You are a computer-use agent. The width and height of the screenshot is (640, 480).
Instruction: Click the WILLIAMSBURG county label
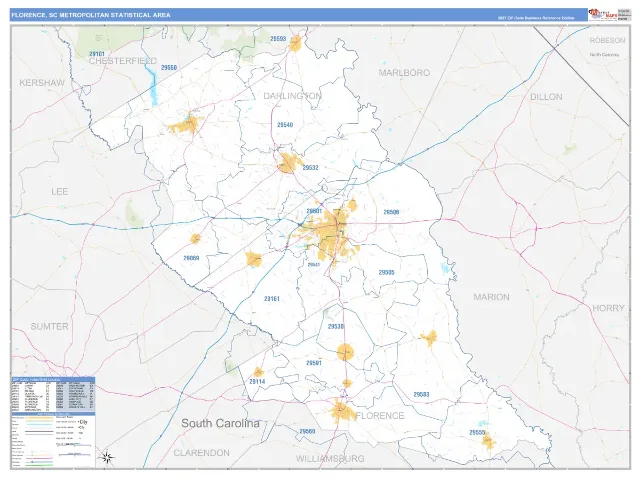click(330, 459)
